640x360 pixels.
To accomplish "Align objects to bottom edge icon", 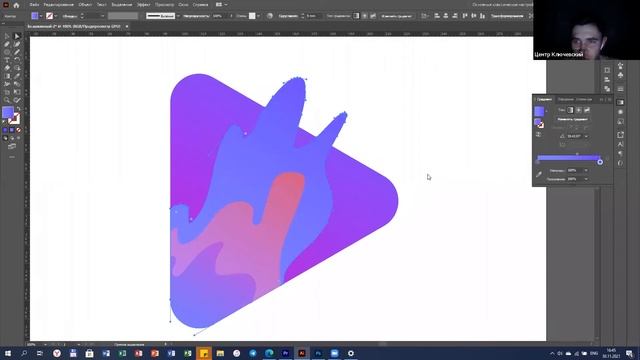I will click(x=482, y=16).
